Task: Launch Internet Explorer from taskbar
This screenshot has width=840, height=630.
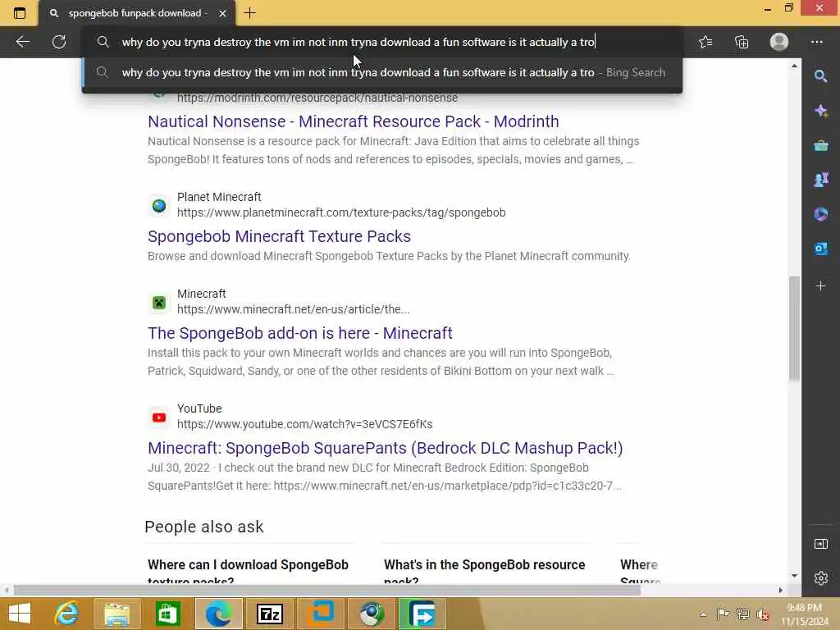Action: 66,614
